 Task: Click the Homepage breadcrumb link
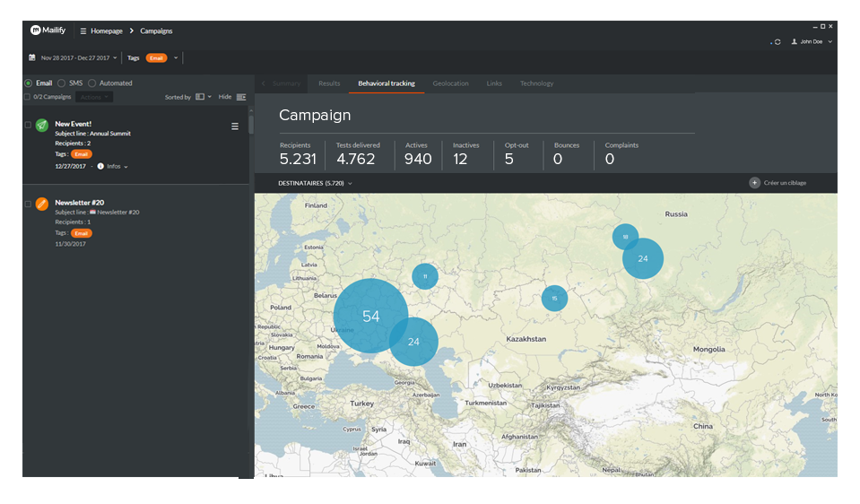[106, 31]
